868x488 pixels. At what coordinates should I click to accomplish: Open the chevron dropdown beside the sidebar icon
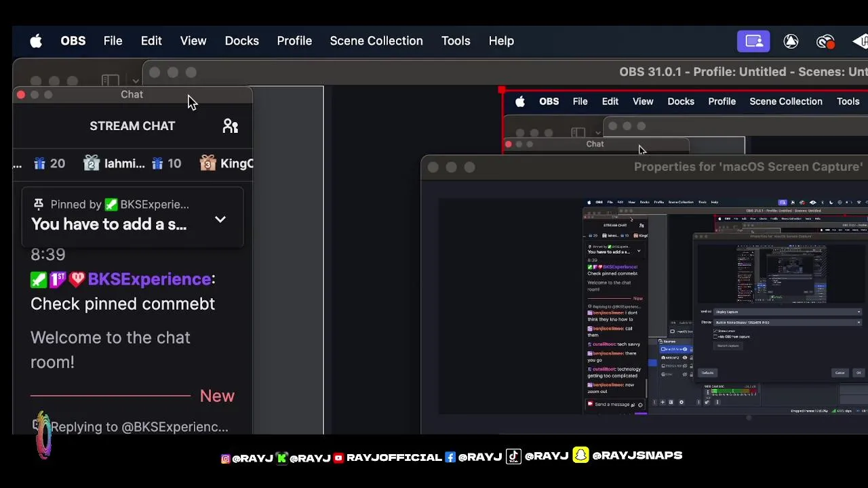coord(136,81)
